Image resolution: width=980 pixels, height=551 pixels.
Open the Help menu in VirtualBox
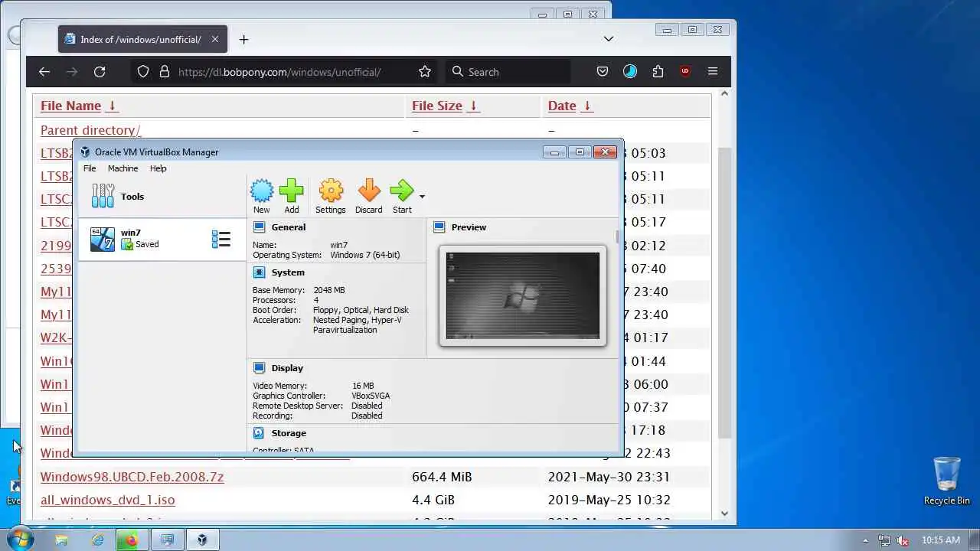click(x=158, y=168)
